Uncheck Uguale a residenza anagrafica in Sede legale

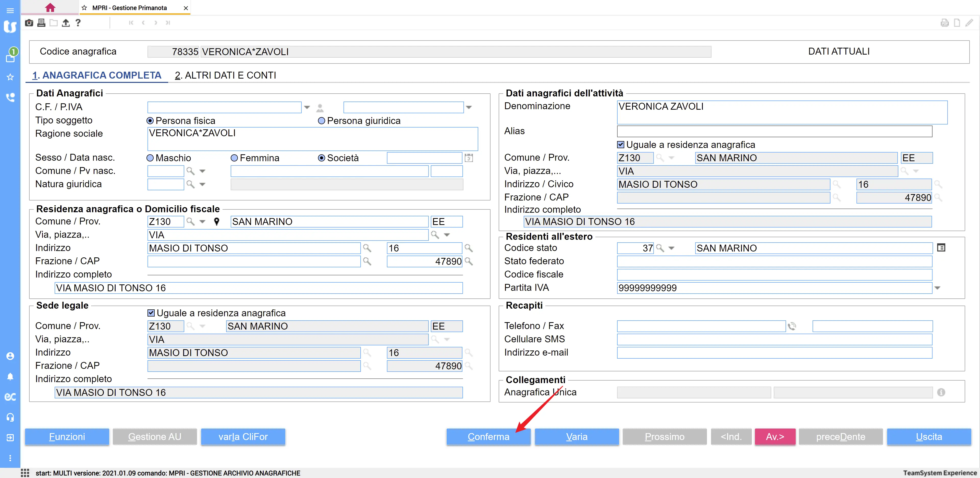tap(151, 313)
